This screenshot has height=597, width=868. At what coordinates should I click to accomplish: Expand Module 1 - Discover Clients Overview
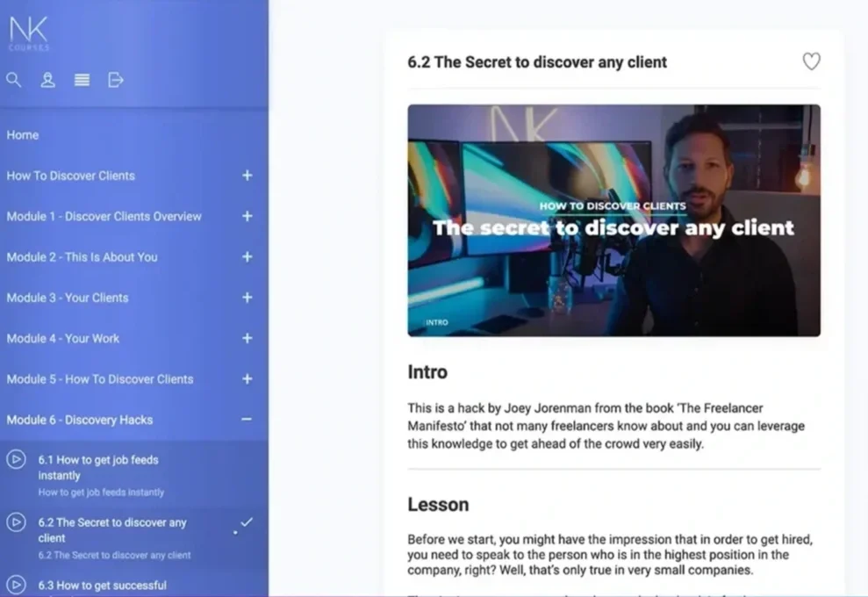[247, 216]
